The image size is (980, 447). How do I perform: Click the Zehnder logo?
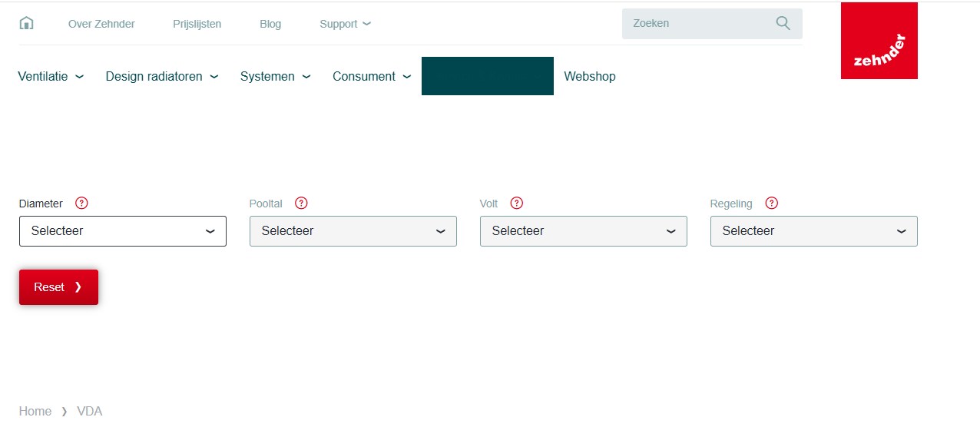click(x=879, y=41)
